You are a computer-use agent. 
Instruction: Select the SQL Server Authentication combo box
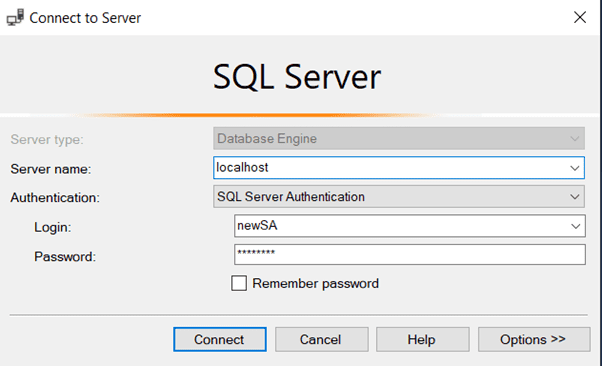tap(399, 197)
